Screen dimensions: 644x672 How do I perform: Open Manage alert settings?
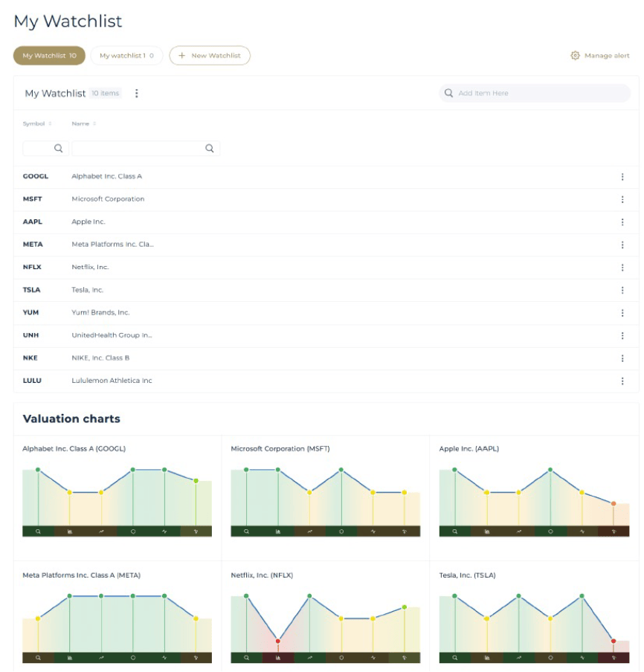point(600,56)
